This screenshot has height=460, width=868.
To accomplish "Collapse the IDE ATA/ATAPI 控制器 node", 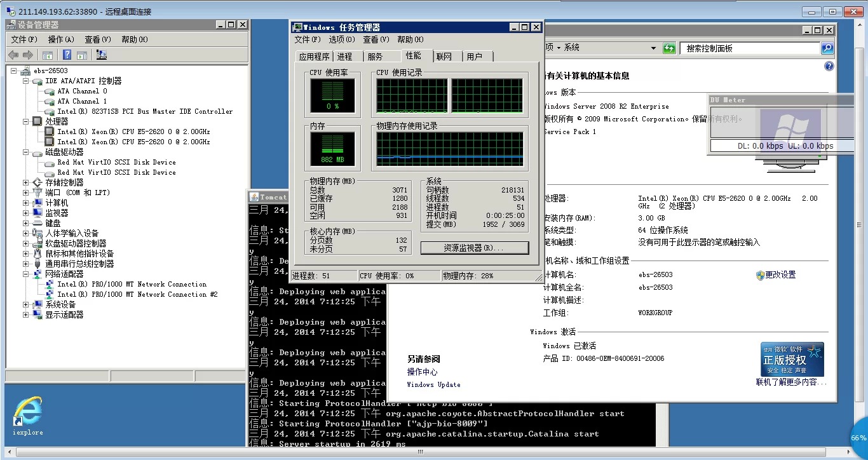I will coord(26,81).
